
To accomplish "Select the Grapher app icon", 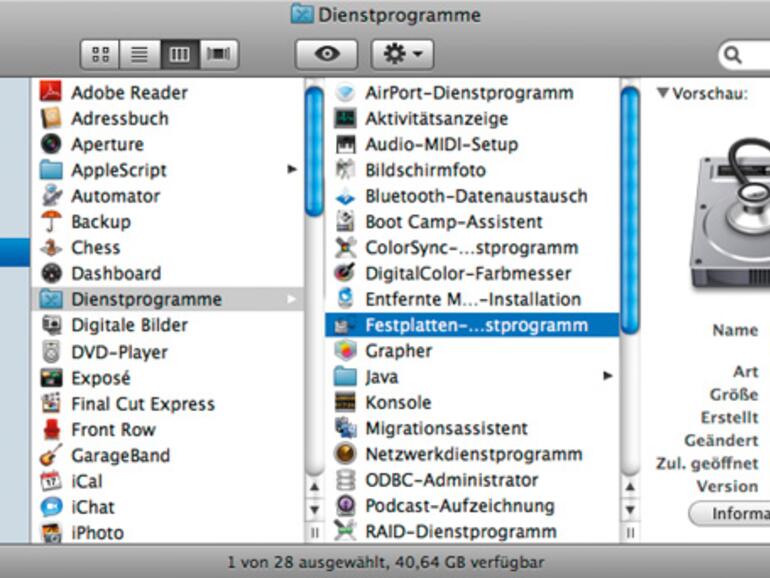I will (x=345, y=351).
